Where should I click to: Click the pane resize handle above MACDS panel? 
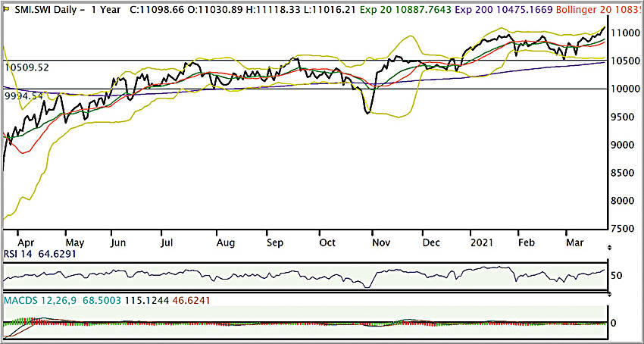click(609, 294)
